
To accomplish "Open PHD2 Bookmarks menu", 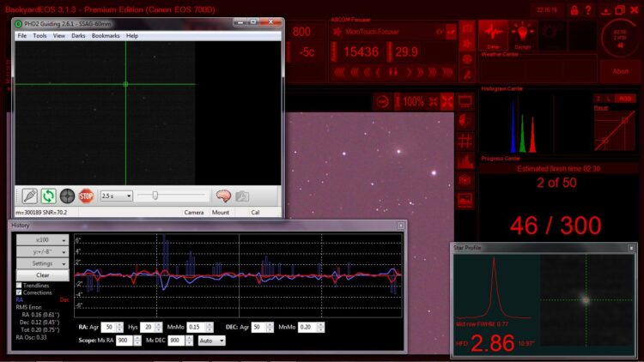I will [106, 36].
